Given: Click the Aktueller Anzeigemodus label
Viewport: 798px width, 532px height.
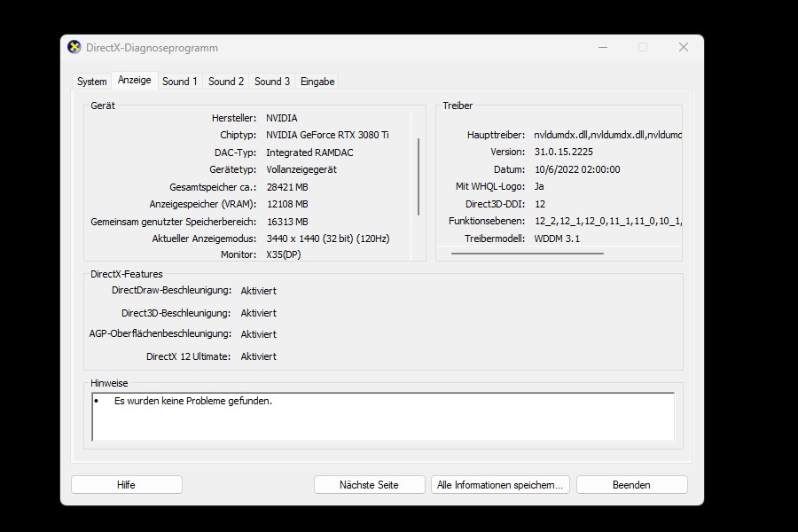Looking at the screenshot, I should [x=205, y=239].
